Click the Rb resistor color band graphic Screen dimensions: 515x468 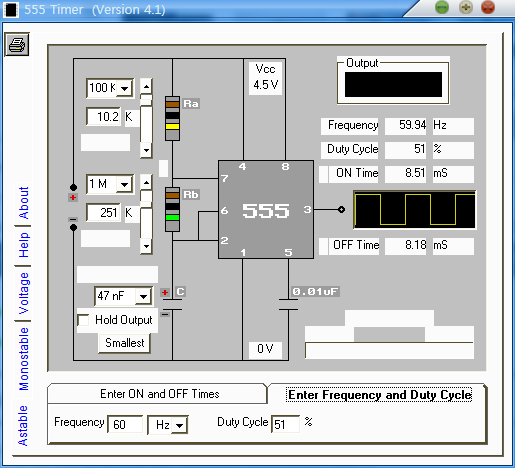(x=172, y=209)
